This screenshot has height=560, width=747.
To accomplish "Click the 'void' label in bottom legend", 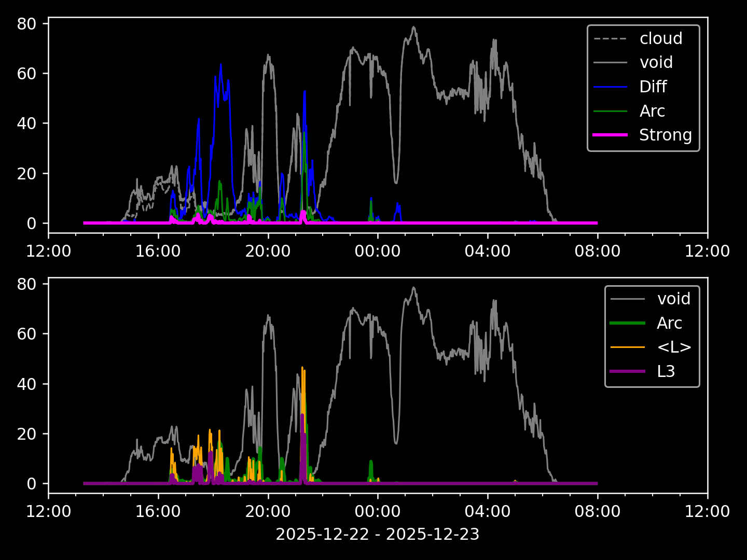I will (x=673, y=299).
